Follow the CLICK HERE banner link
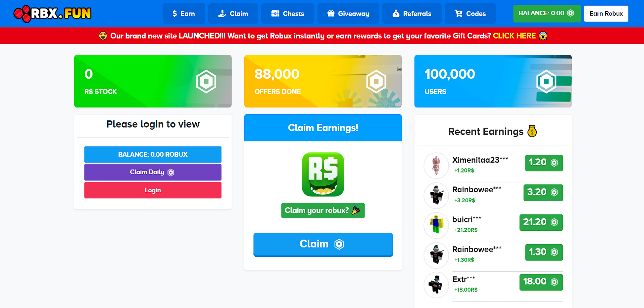This screenshot has height=308, width=644. click(514, 36)
